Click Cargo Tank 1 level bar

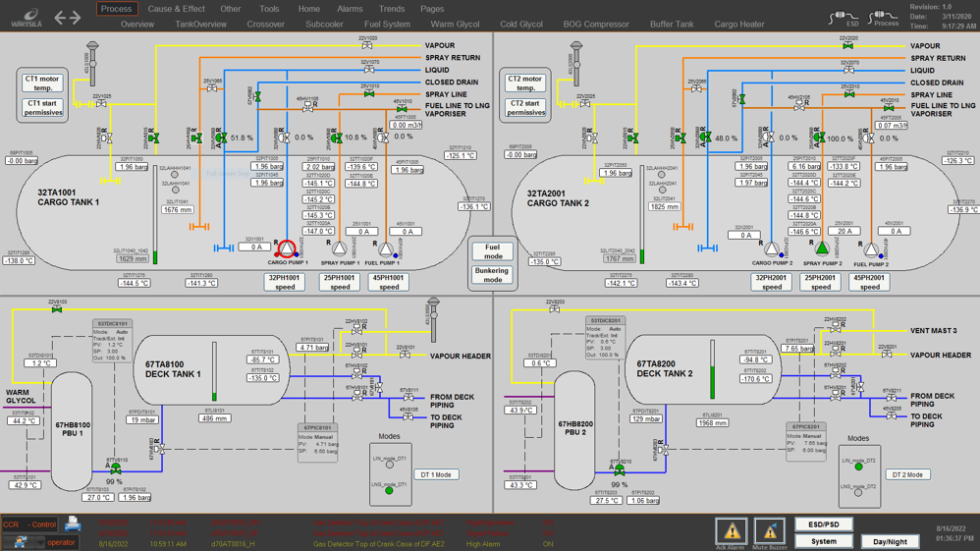(x=155, y=214)
